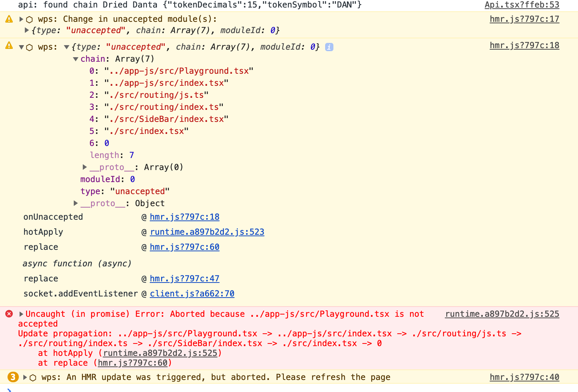This screenshot has width=578, height=392.
Task: Select chain entry 3 "./src/routing/index.ts"
Action: pos(156,107)
